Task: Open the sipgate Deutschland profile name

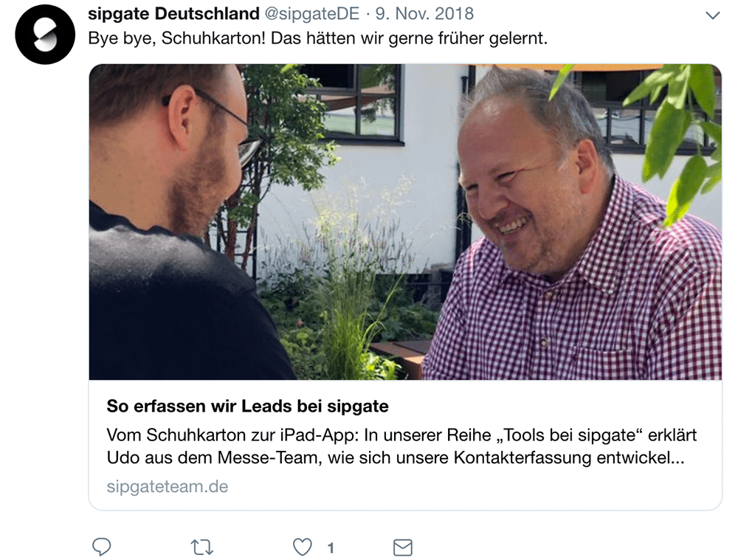Action: pos(173,13)
